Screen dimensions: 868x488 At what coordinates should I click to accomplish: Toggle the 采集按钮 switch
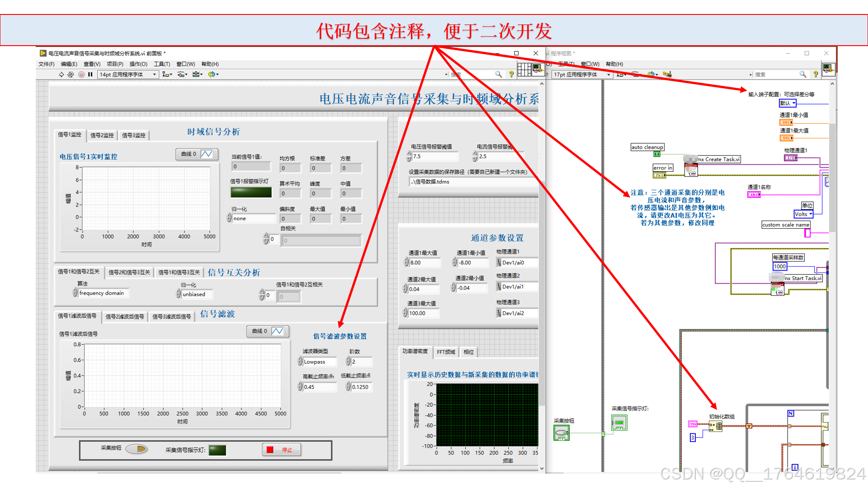coord(137,449)
